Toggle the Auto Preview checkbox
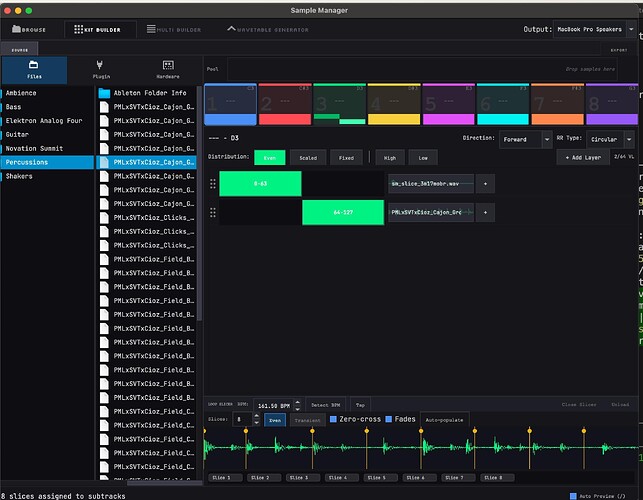 click(573, 496)
